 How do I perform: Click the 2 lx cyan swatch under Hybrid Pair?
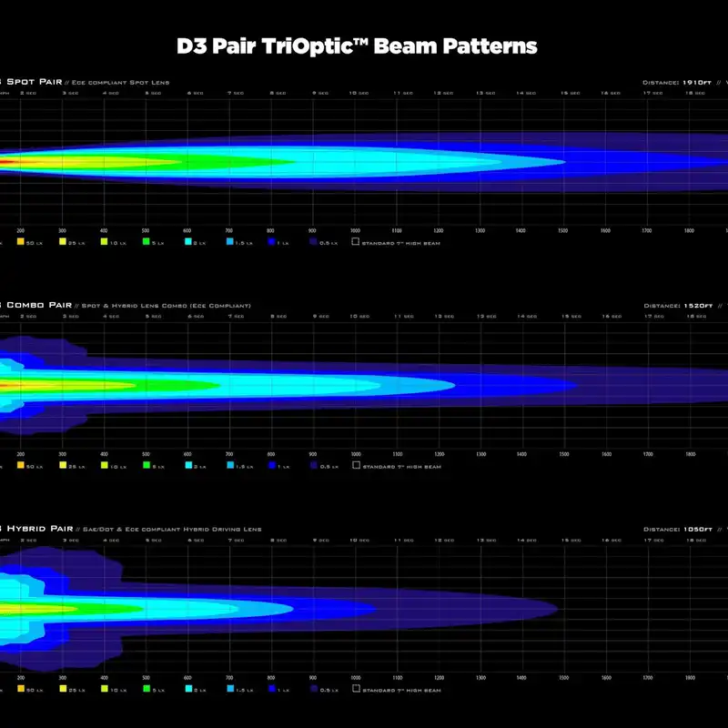(x=188, y=689)
